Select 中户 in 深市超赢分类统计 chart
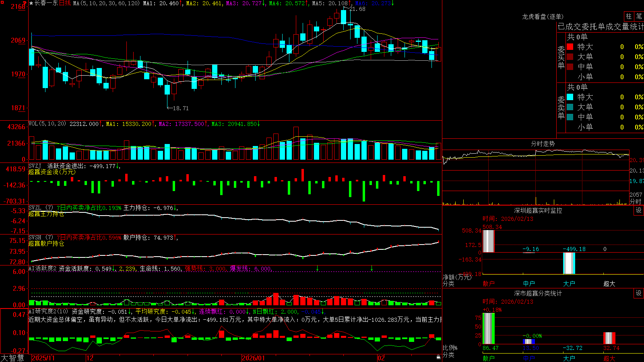The width and height of the screenshot is (644, 362). (x=529, y=358)
